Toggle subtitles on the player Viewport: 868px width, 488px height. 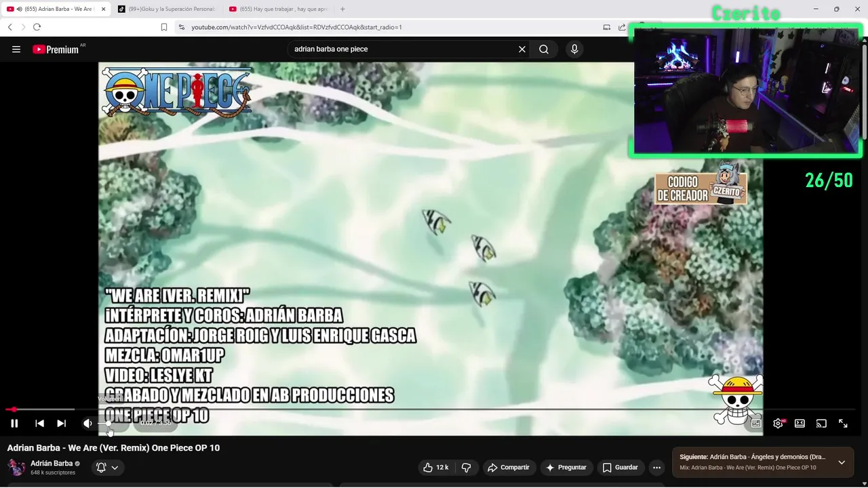pyautogui.click(x=756, y=424)
